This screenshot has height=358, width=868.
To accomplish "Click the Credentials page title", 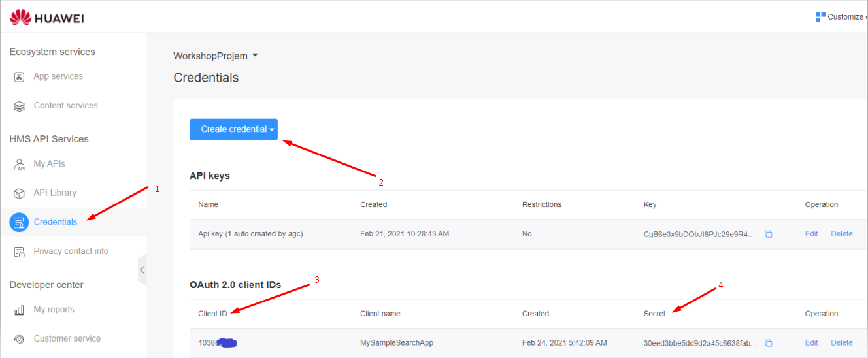I will click(206, 78).
